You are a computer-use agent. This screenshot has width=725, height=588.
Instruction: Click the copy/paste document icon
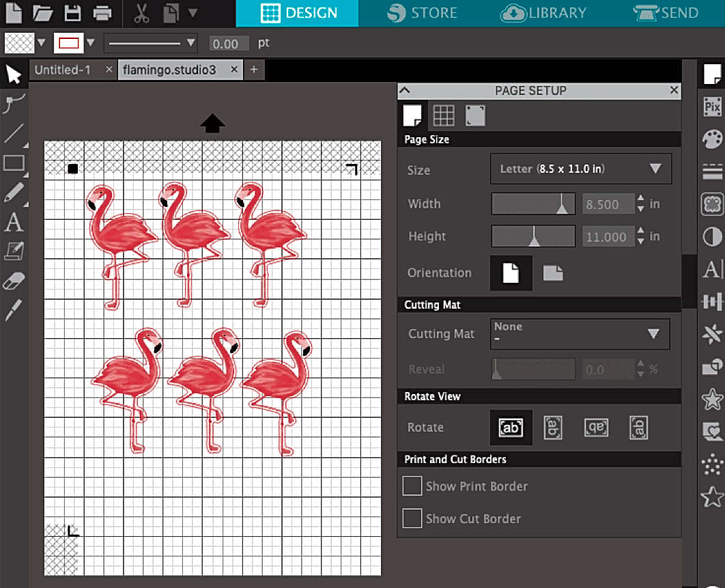pos(171,14)
